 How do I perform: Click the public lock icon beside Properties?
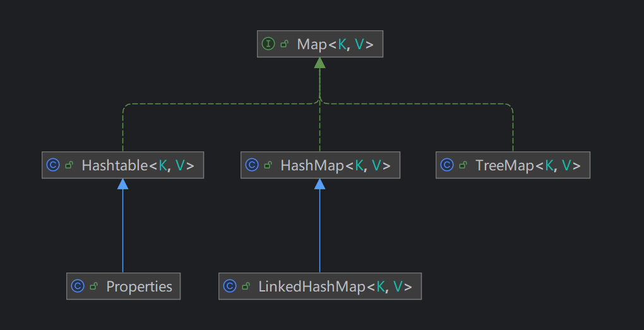(x=94, y=287)
